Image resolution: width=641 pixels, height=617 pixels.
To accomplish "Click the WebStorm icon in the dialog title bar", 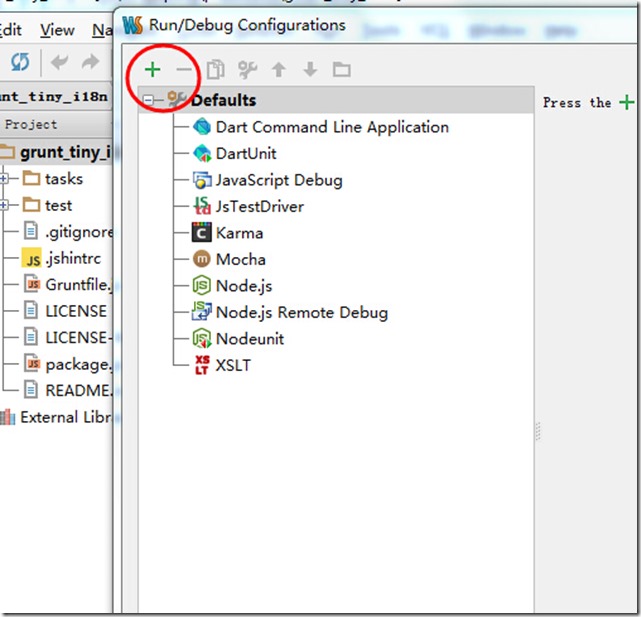I will click(133, 25).
